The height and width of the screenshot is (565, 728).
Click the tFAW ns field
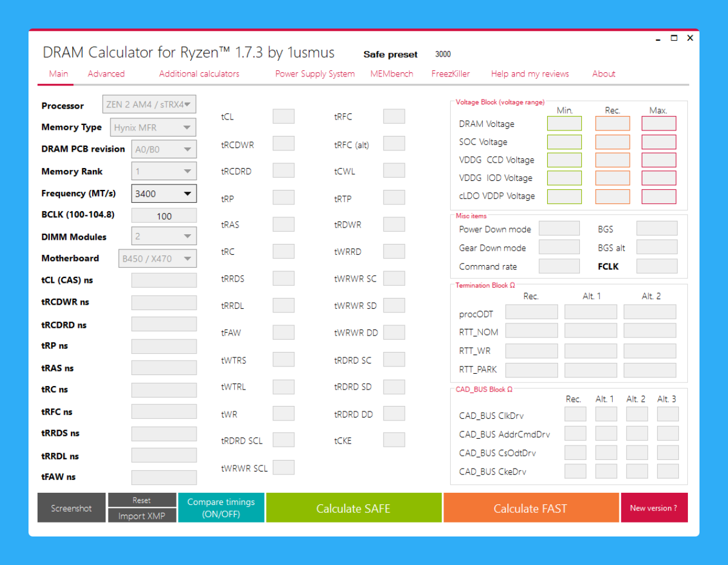click(164, 477)
